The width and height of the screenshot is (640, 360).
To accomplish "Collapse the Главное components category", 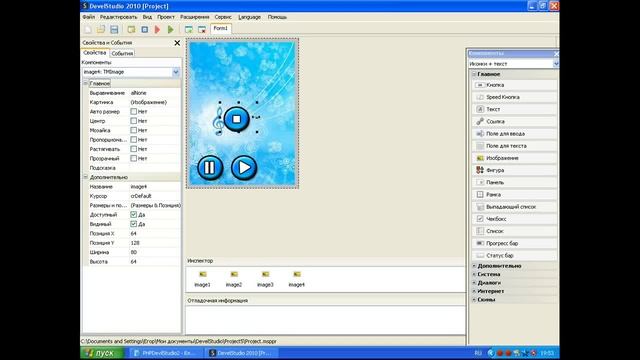I will click(474, 74).
